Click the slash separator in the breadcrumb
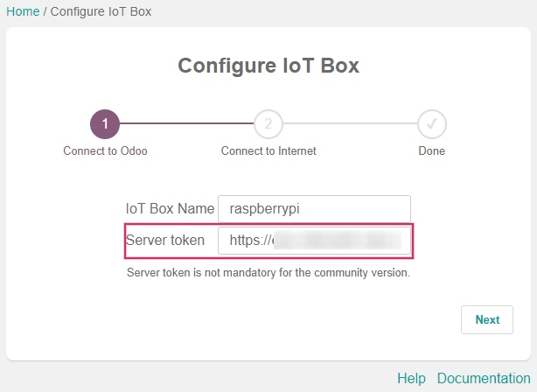537x392 pixels. (x=45, y=13)
